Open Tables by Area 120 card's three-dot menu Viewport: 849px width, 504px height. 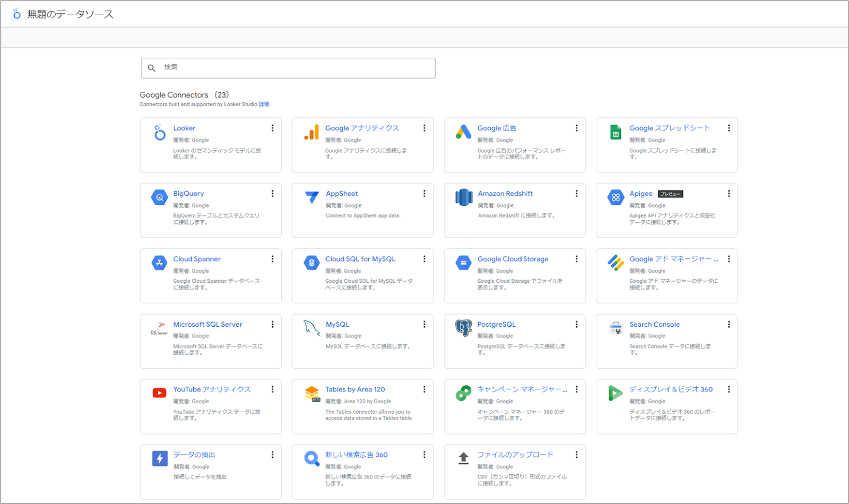tap(424, 389)
